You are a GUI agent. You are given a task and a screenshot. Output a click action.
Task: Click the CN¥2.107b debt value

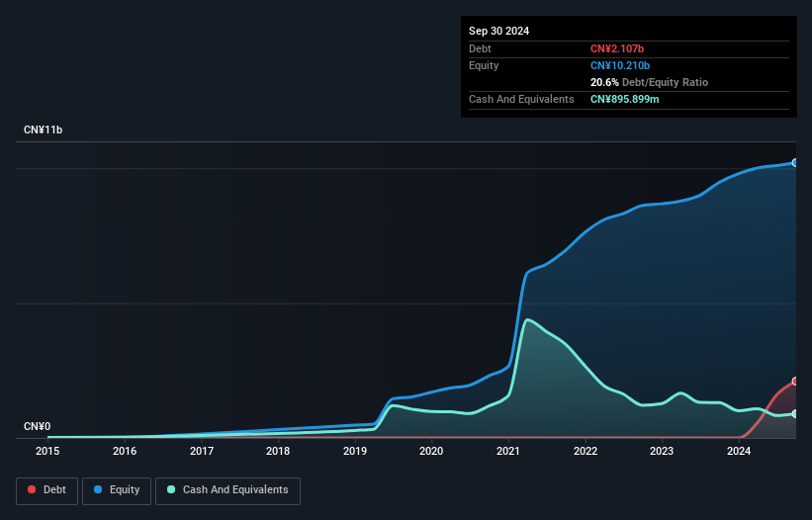pyautogui.click(x=617, y=48)
